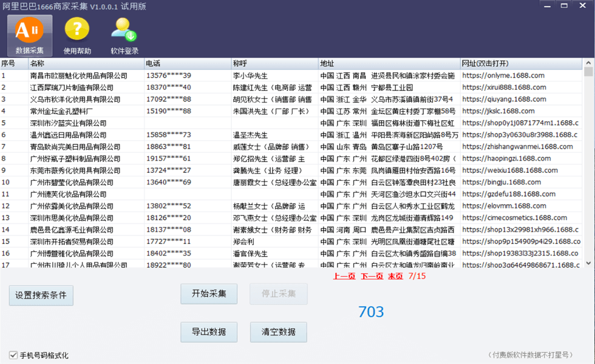The width and height of the screenshot is (595, 364).
Task: Click URL https://onlyme.1688.com
Action: [x=503, y=76]
